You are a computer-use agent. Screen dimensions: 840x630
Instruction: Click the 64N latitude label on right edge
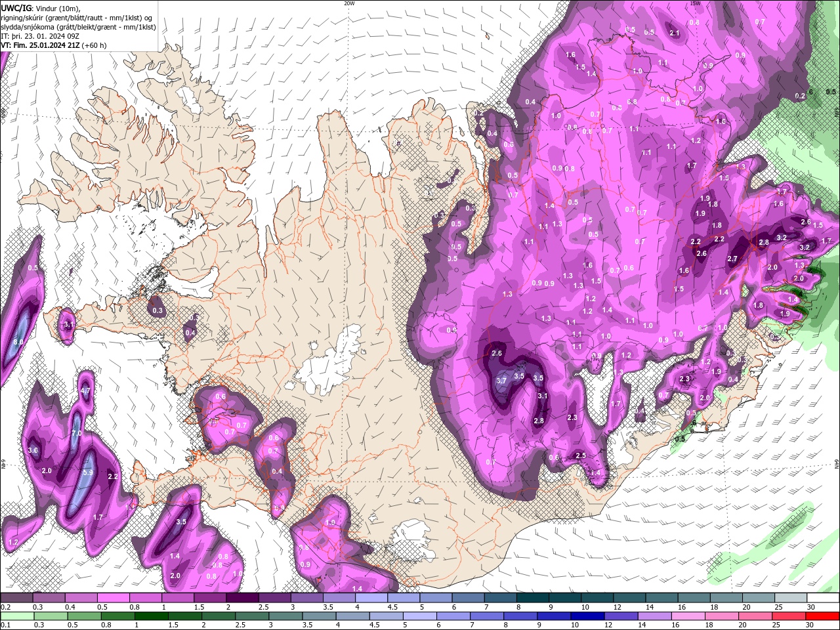click(837, 463)
